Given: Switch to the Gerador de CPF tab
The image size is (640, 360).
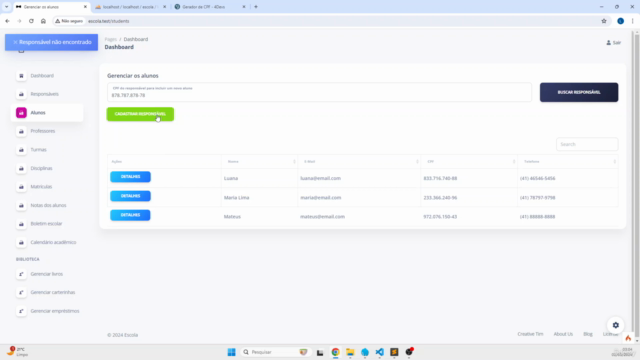Looking at the screenshot, I should 210,7.
